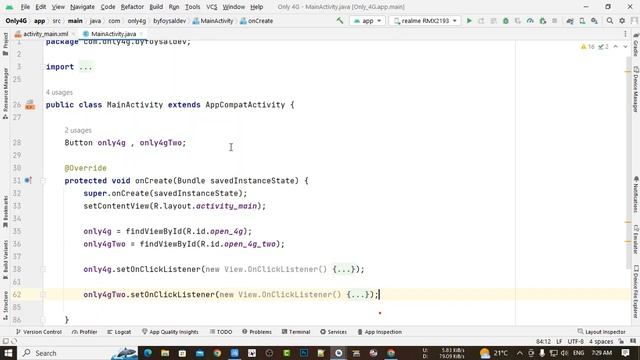Open editor tabs three-dot options menu
The height and width of the screenshot is (360, 640).
[x=625, y=34]
